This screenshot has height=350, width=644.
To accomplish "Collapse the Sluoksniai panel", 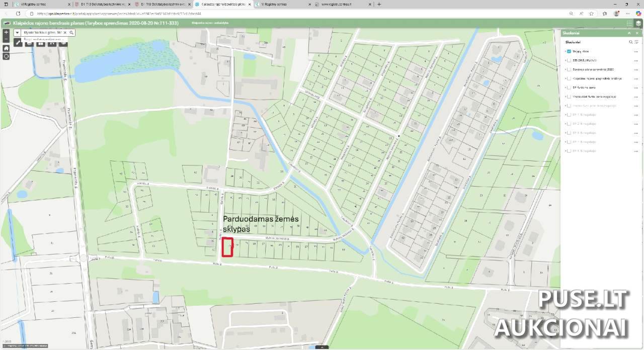I will pos(629,33).
